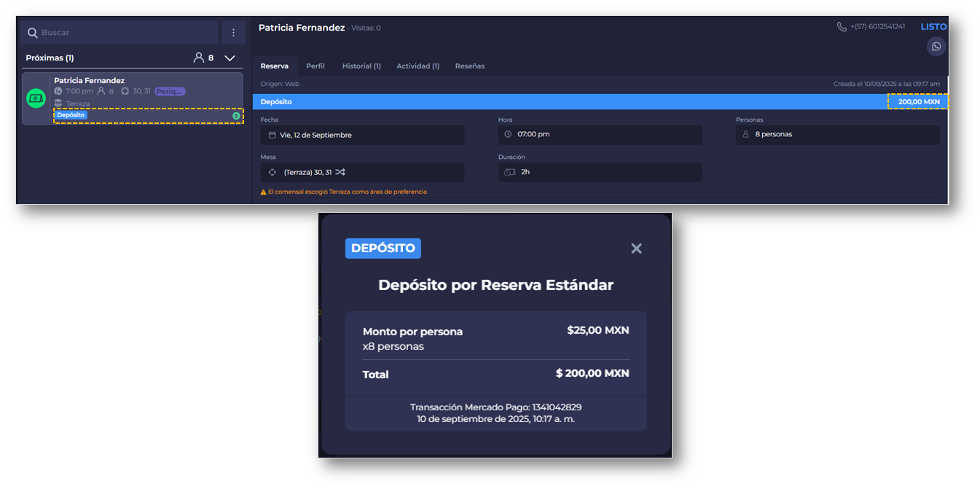Click the DEPÓSITO badge in popup
This screenshot has height=489, width=980.
tap(383, 248)
